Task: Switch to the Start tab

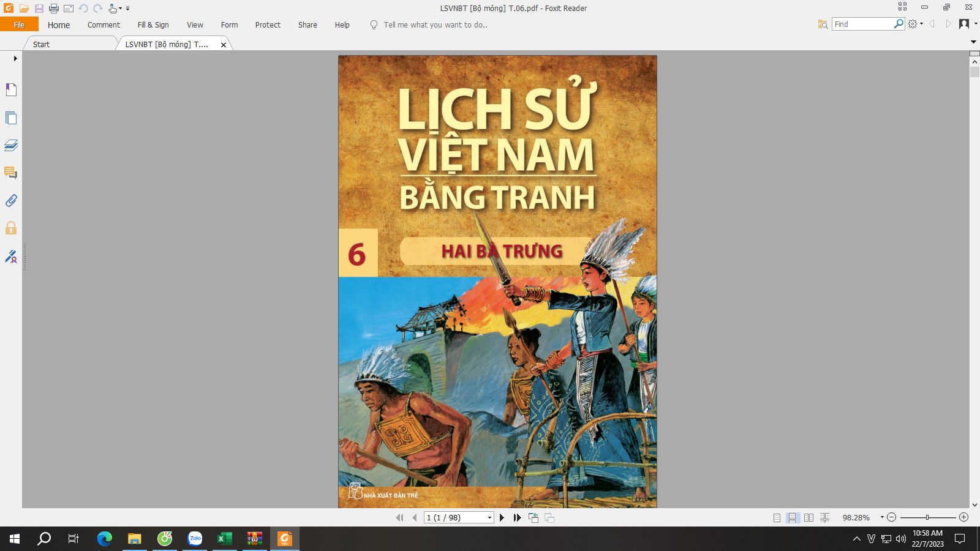Action: tap(42, 44)
